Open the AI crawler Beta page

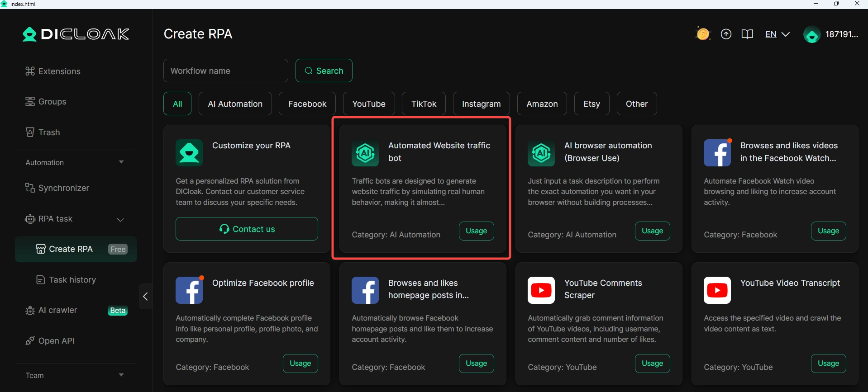pos(76,310)
